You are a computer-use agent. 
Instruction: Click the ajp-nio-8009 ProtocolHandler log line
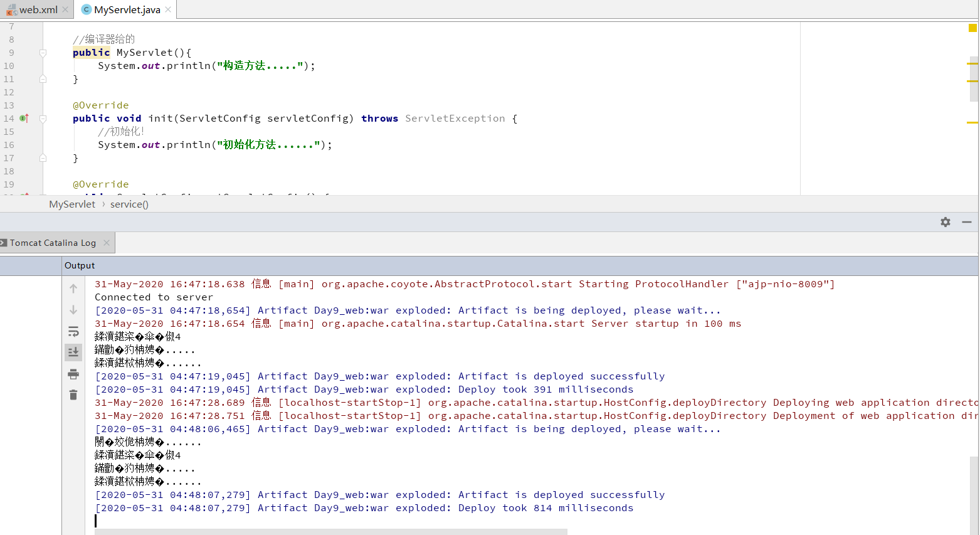click(465, 284)
